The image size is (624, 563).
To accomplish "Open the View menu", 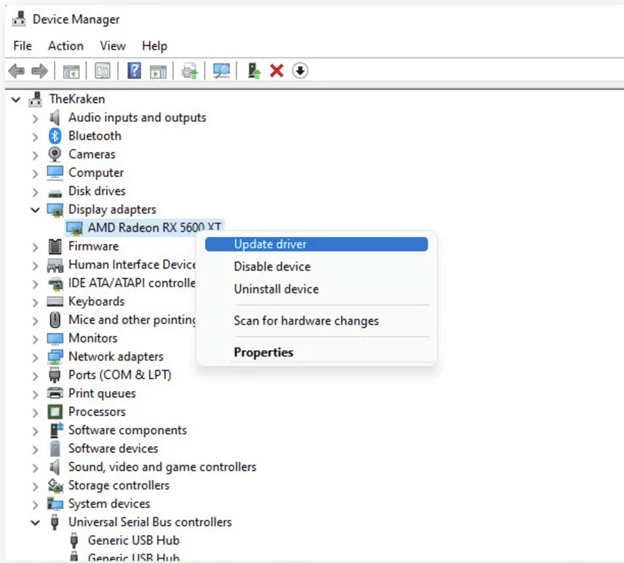I will click(112, 46).
